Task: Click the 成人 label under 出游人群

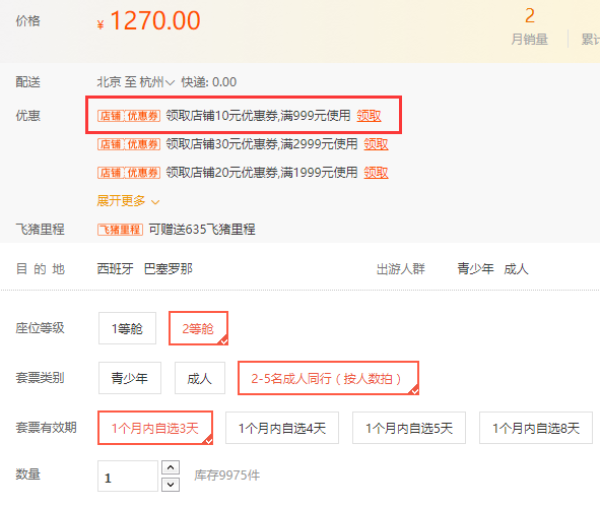Action: 516,269
